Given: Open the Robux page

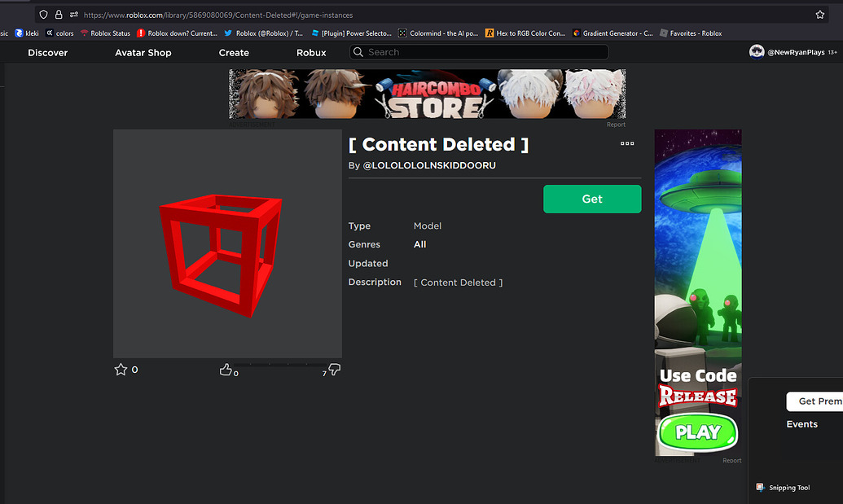Looking at the screenshot, I should tap(311, 52).
